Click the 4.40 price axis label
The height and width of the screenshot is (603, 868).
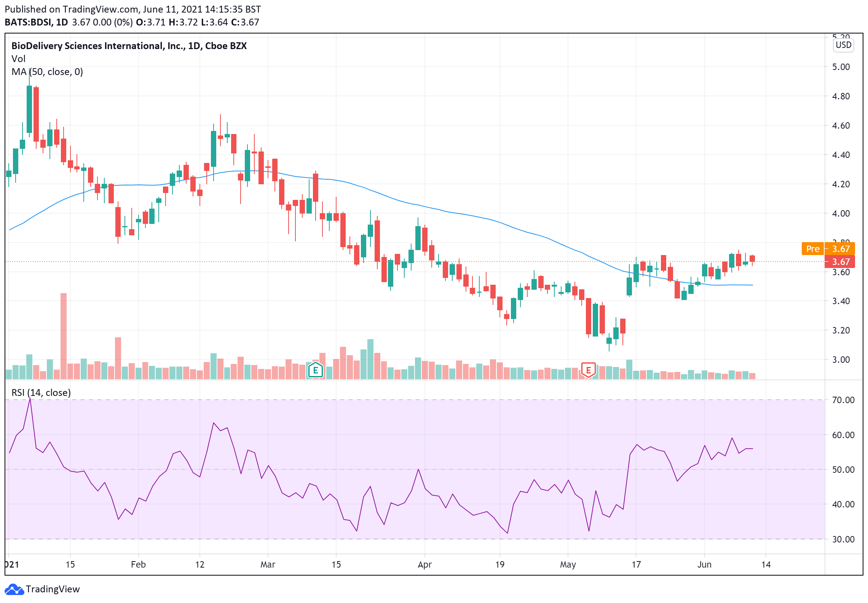pos(841,155)
